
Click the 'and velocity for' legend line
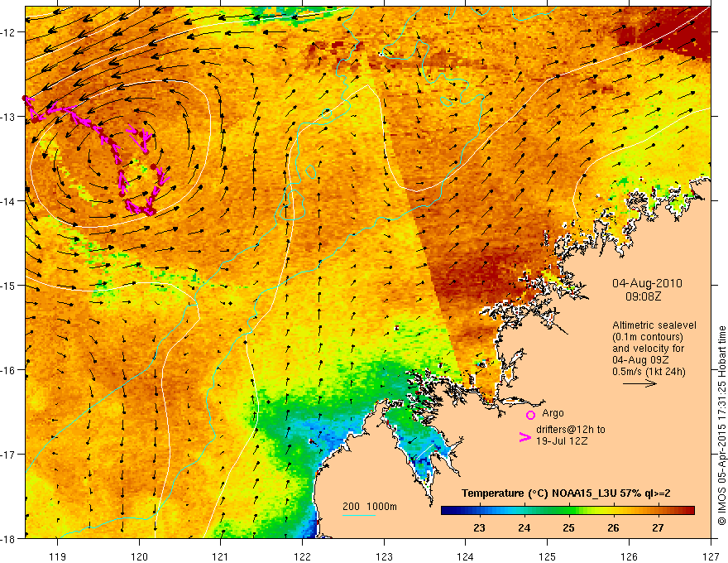click(x=648, y=349)
